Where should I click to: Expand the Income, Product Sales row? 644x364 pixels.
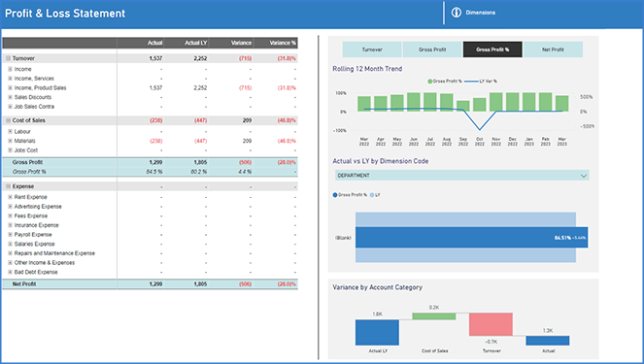click(x=11, y=87)
